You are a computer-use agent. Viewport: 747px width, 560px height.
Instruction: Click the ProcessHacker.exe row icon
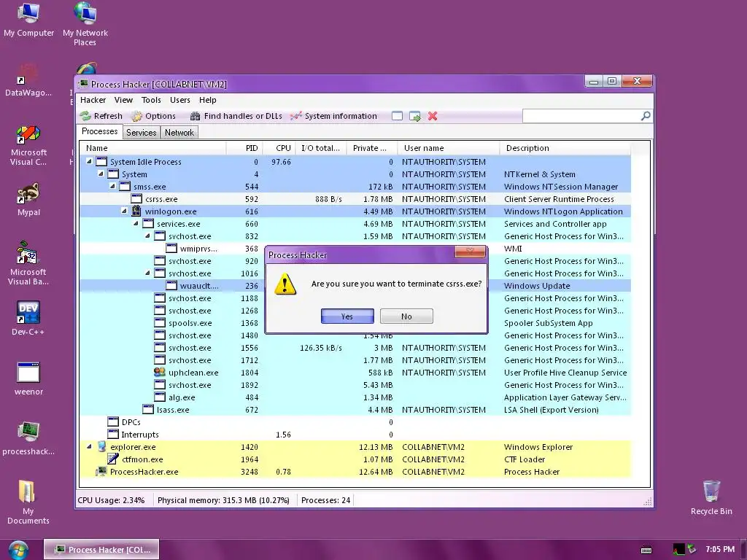point(101,472)
